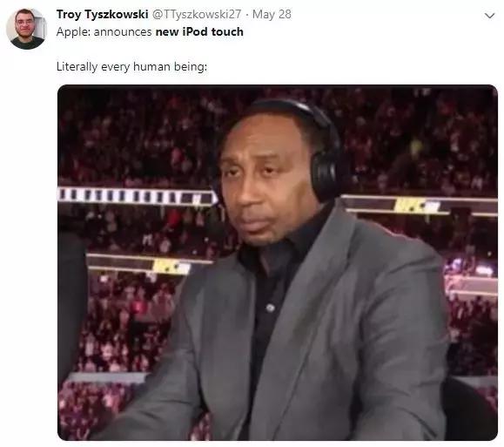Open the attached GIF of the man in the suit

coord(278,262)
